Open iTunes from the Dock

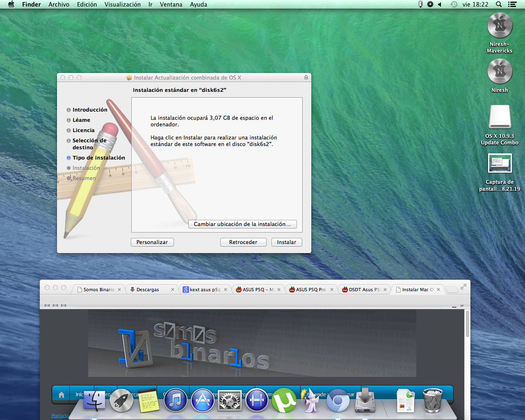[176, 400]
